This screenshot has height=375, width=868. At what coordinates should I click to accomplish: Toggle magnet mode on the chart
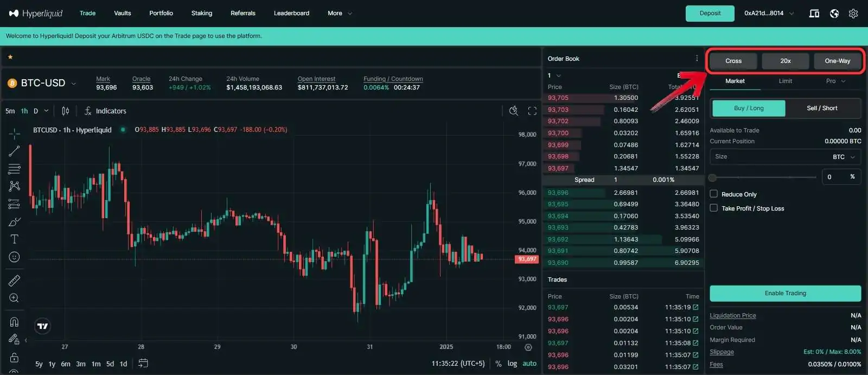coord(15,322)
